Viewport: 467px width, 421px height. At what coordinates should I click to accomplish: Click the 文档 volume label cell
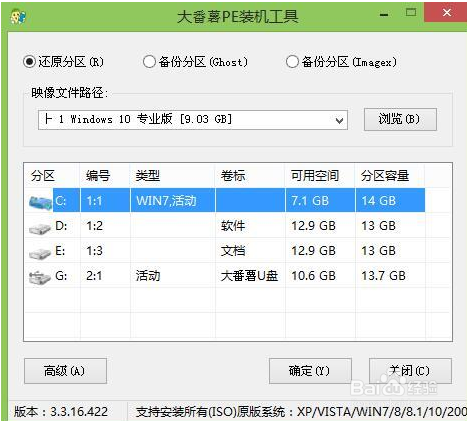pos(233,251)
